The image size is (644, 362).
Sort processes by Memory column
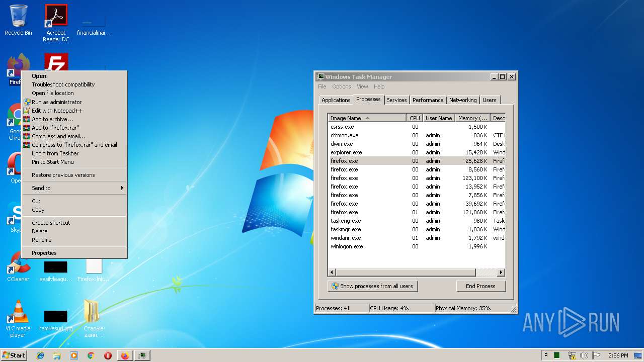click(x=472, y=118)
